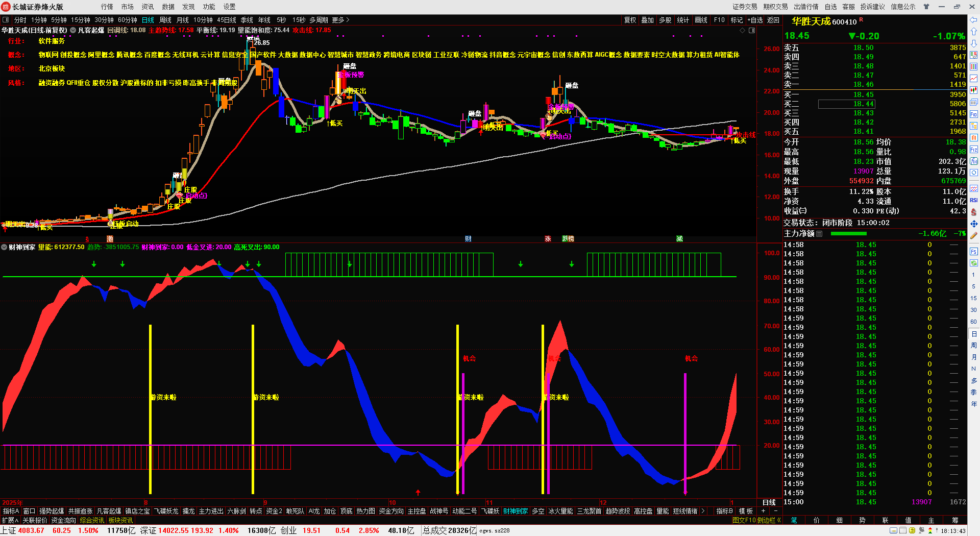This screenshot has height=536, width=980.
Task: Click the window icon left of 分时
Action: 6,20
